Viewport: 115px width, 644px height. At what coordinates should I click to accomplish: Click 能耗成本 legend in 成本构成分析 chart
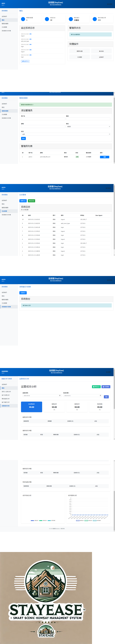pos(34,520)
